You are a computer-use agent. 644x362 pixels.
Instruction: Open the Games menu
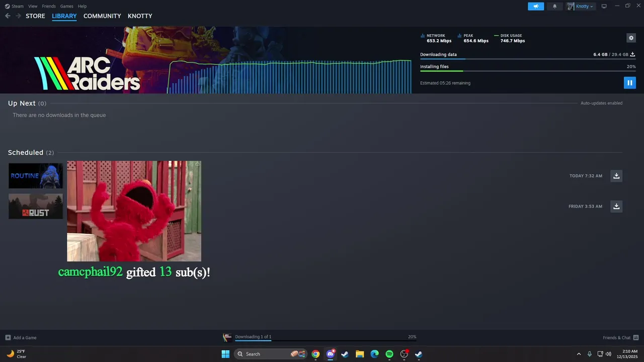(66, 6)
